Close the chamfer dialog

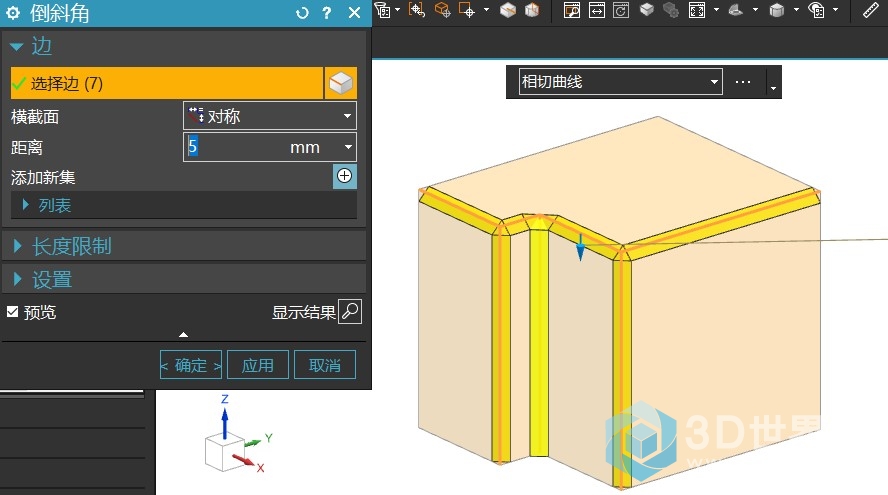[x=355, y=13]
